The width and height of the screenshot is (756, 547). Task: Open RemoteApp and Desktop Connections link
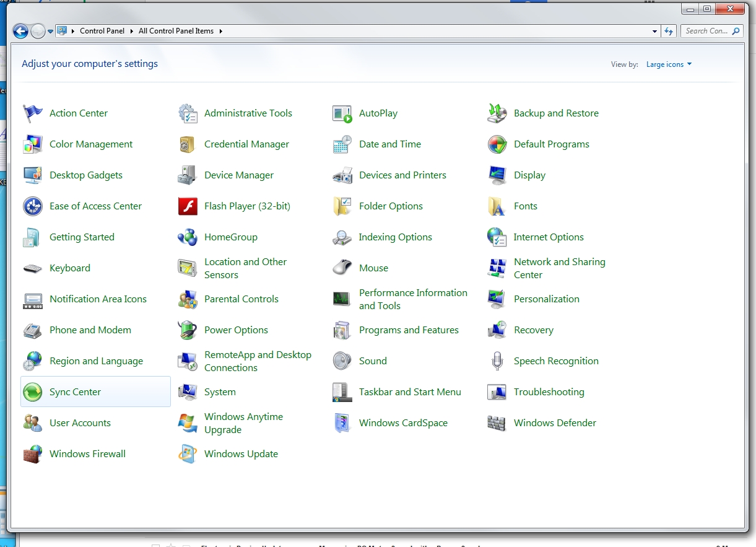pyautogui.click(x=258, y=361)
